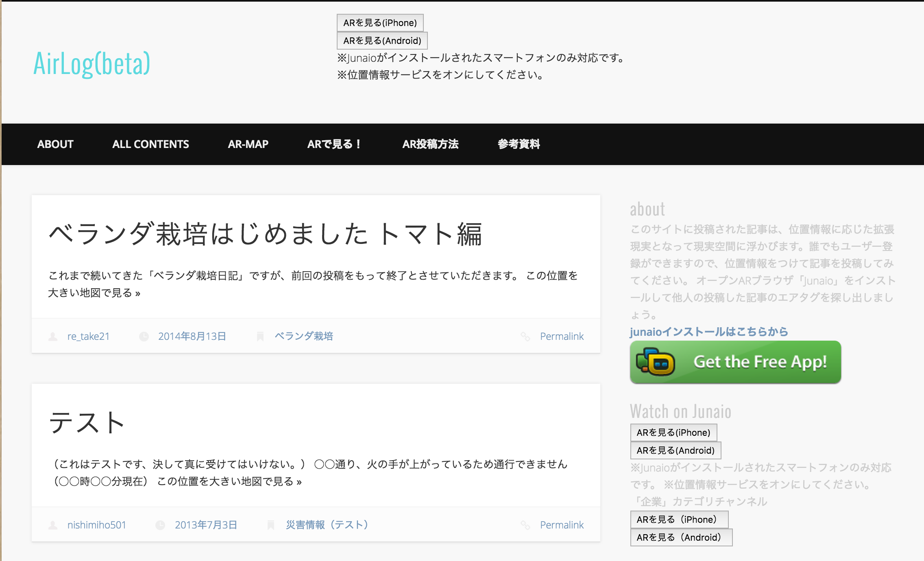The height and width of the screenshot is (561, 924).
Task: Click junaioインストールはこちらから link
Action: pos(708,332)
